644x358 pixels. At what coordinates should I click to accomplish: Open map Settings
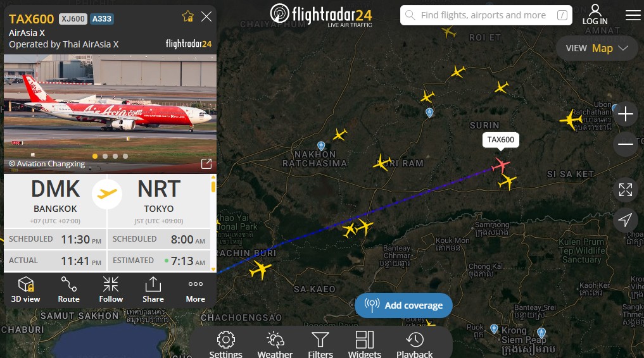(225, 345)
